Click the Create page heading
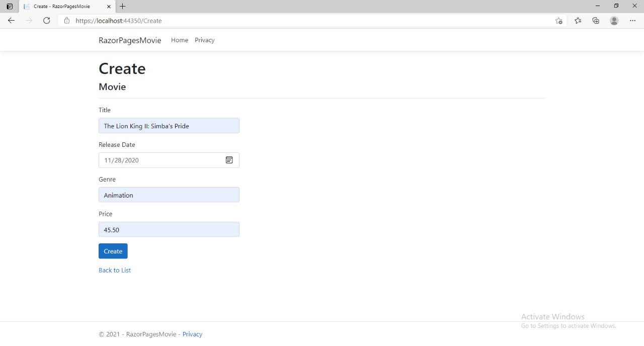644x346 pixels. (x=122, y=68)
